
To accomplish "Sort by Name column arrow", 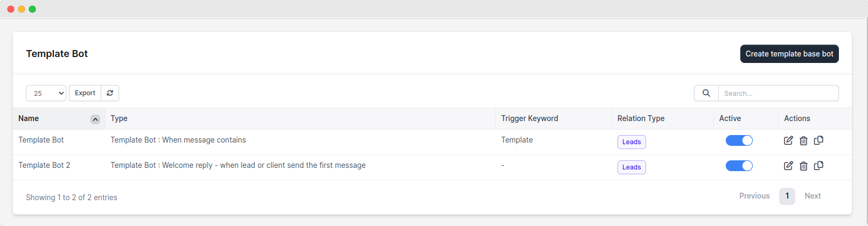I will click(x=95, y=119).
